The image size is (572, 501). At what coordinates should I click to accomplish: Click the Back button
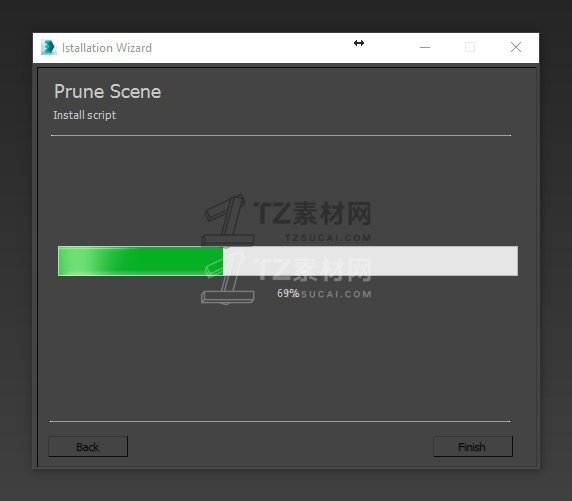(x=88, y=446)
